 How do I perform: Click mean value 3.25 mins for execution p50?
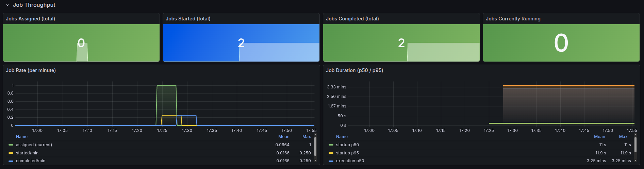tap(596, 161)
